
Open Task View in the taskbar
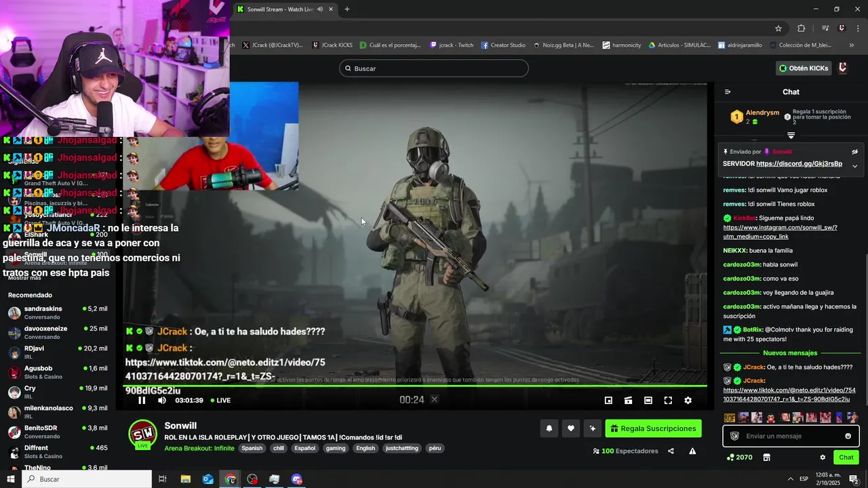[x=163, y=479]
